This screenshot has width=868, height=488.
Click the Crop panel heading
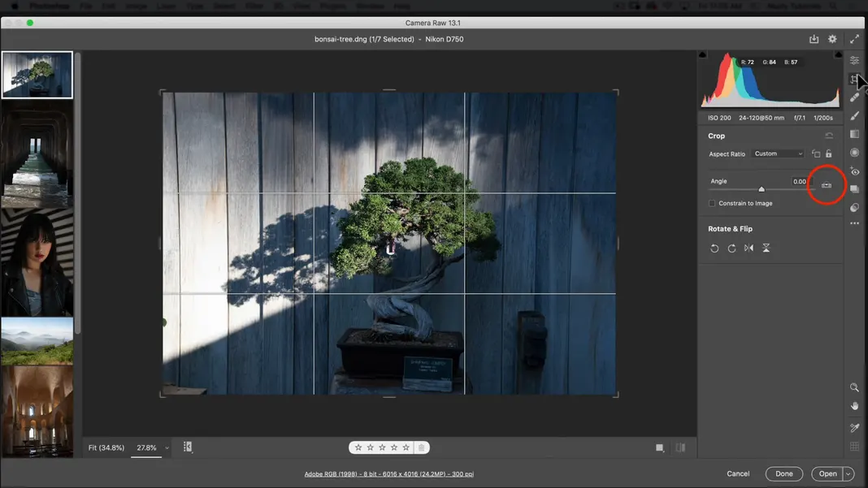click(x=716, y=136)
